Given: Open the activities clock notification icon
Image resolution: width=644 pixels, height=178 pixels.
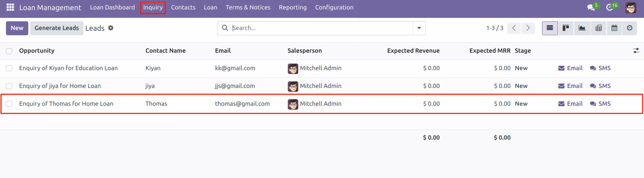Looking at the screenshot, I should point(610,7).
